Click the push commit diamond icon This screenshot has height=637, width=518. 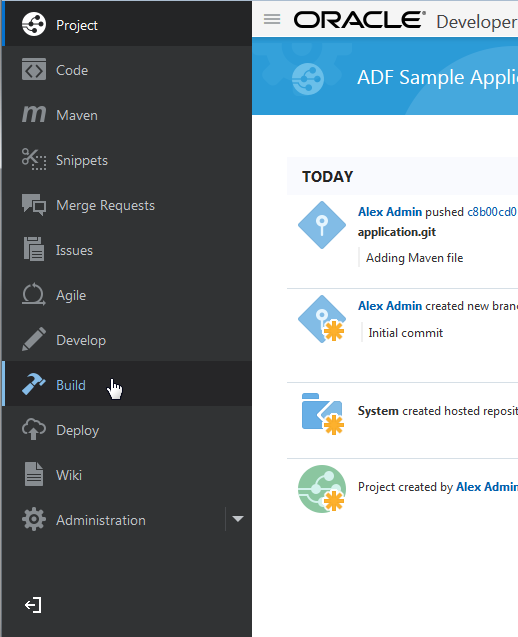322,225
